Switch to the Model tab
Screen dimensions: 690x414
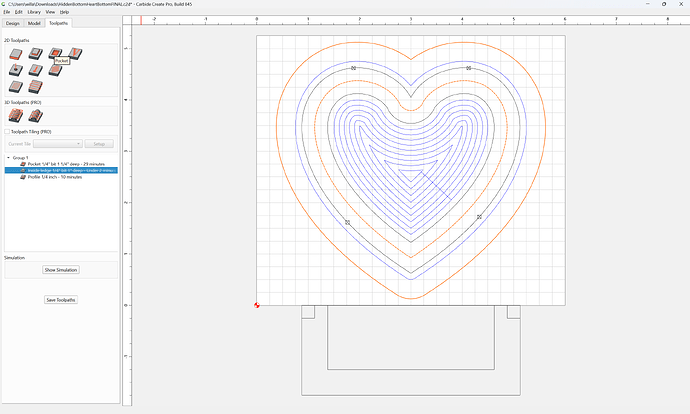[x=34, y=23]
